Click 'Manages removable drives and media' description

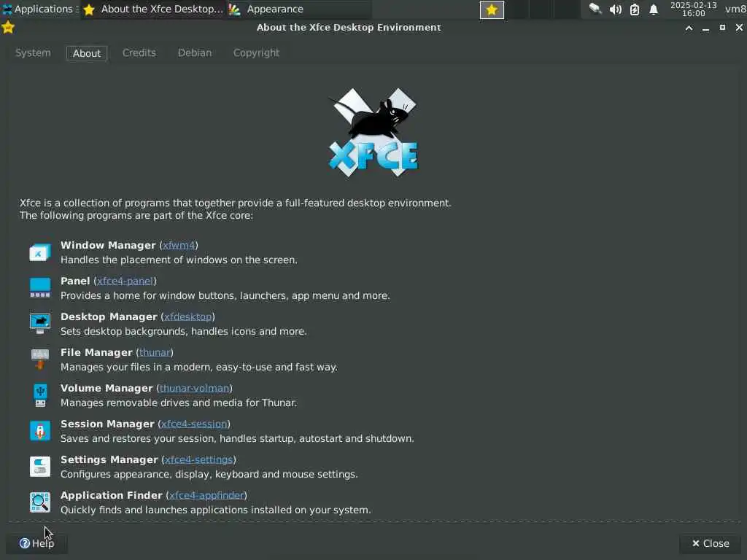tap(179, 402)
